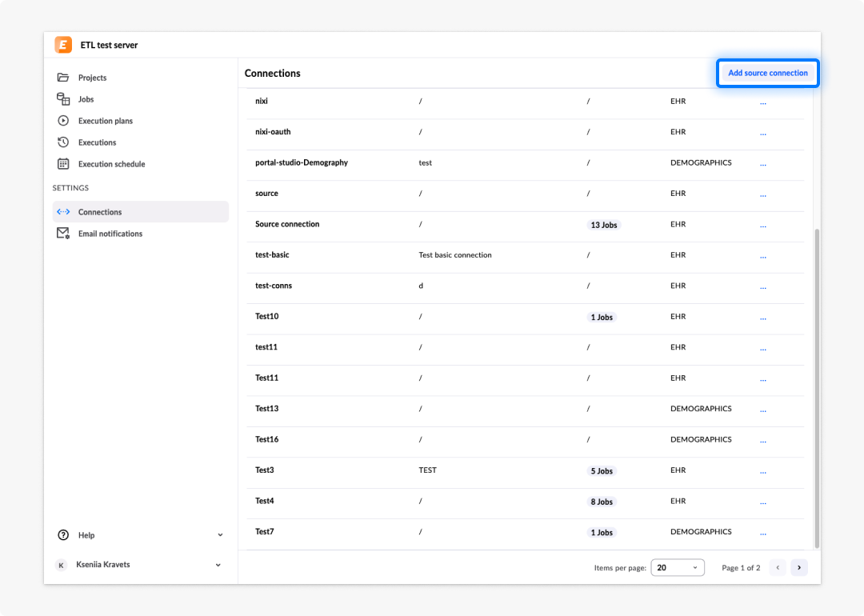Click the Email notifications envelope icon
Viewport: 864px width, 616px height.
[x=63, y=233]
